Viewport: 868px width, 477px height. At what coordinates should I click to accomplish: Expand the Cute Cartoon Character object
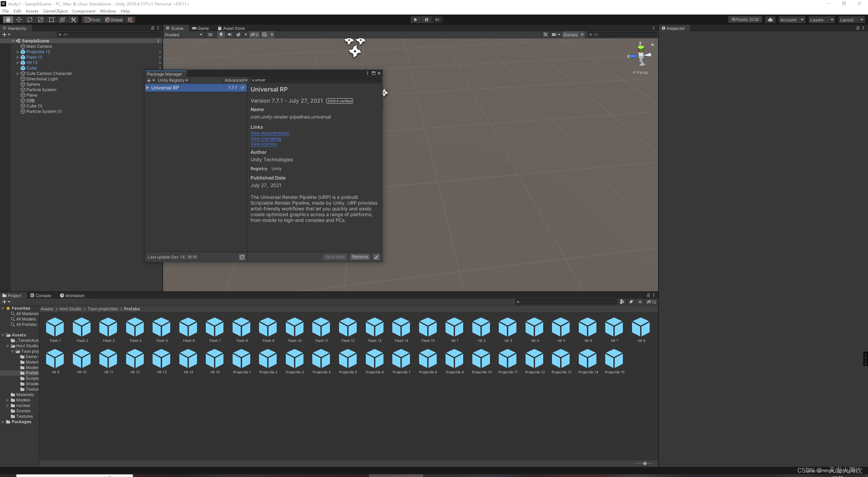pos(18,74)
